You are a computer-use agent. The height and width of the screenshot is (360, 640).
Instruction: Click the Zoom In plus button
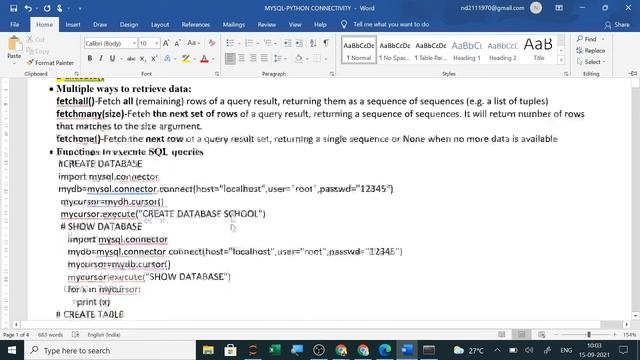click(615, 335)
